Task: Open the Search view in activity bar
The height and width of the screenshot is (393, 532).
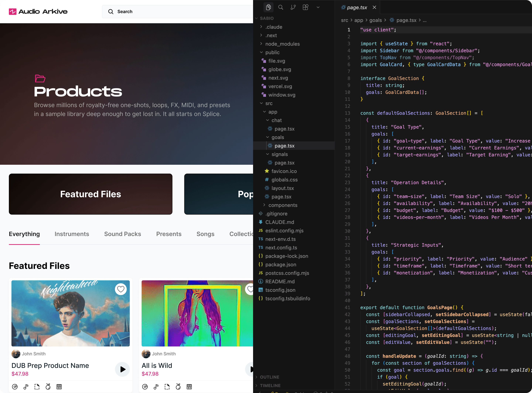Action: 281,7
